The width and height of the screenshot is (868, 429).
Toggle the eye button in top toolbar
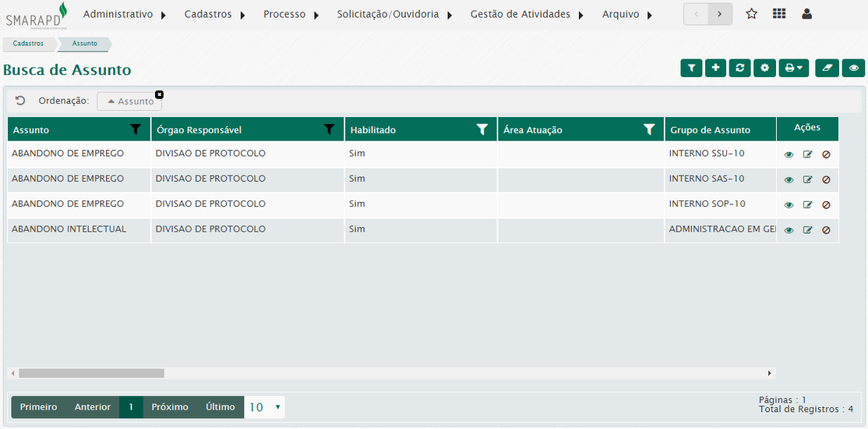point(854,68)
